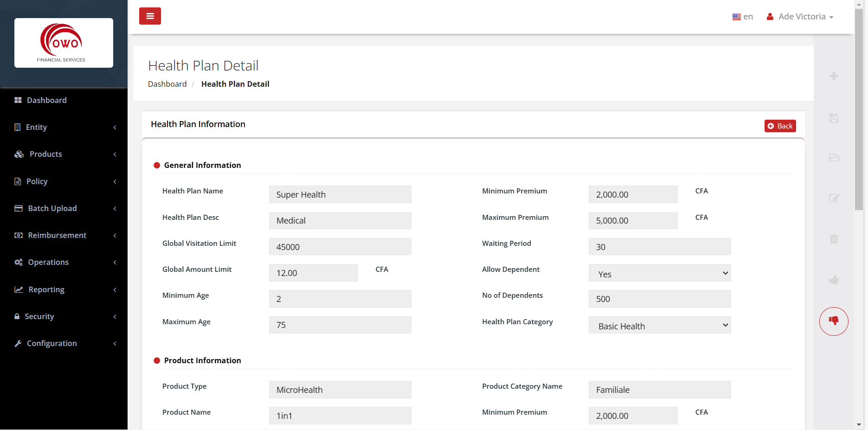Click the Reporting chart icon

19,289
